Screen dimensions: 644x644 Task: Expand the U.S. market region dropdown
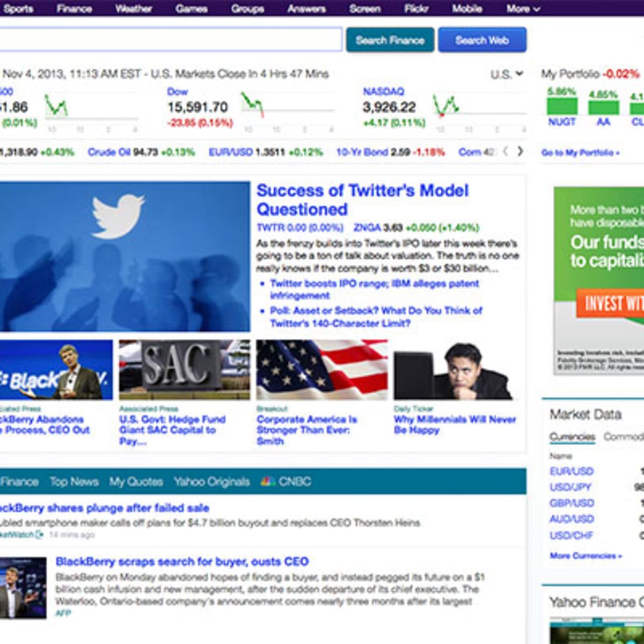[x=506, y=74]
